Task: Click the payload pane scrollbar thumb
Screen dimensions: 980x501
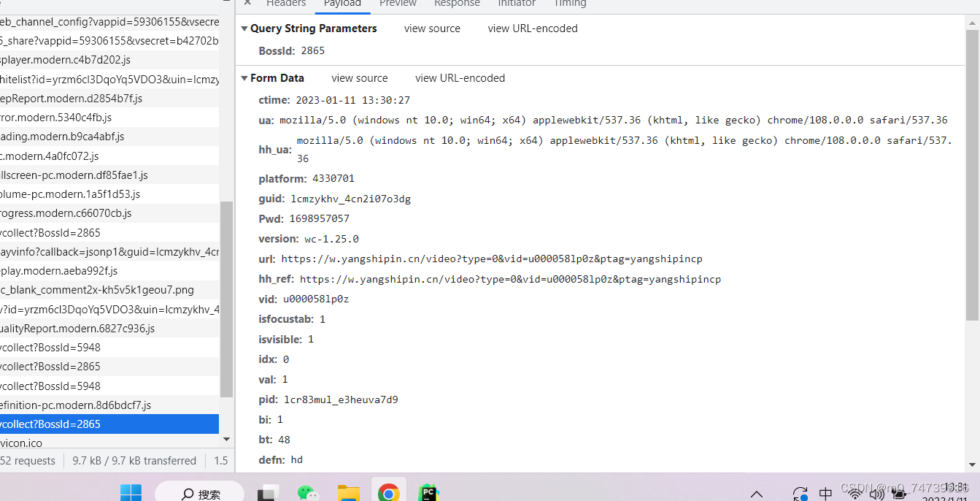Action: (972, 175)
